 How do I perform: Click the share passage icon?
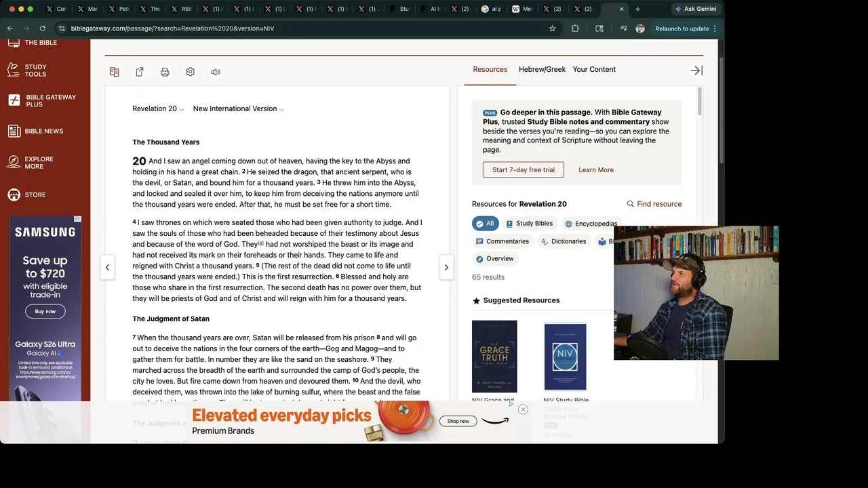(x=140, y=72)
